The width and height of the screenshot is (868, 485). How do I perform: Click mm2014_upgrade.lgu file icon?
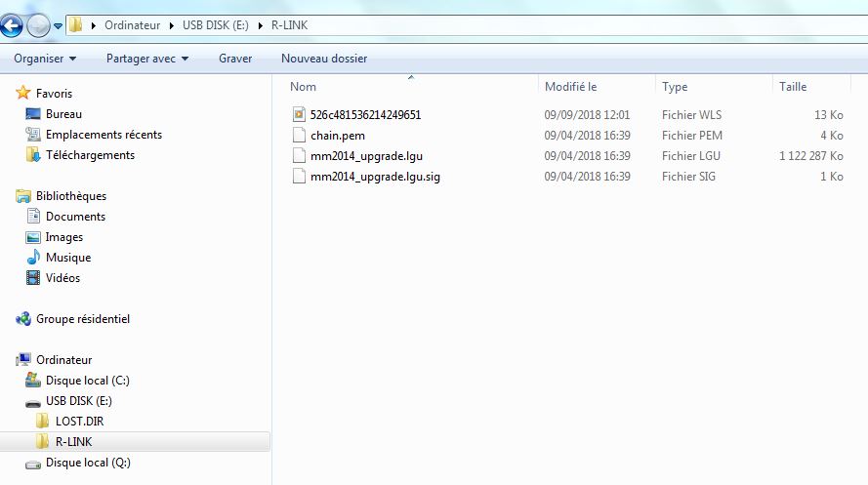click(299, 155)
